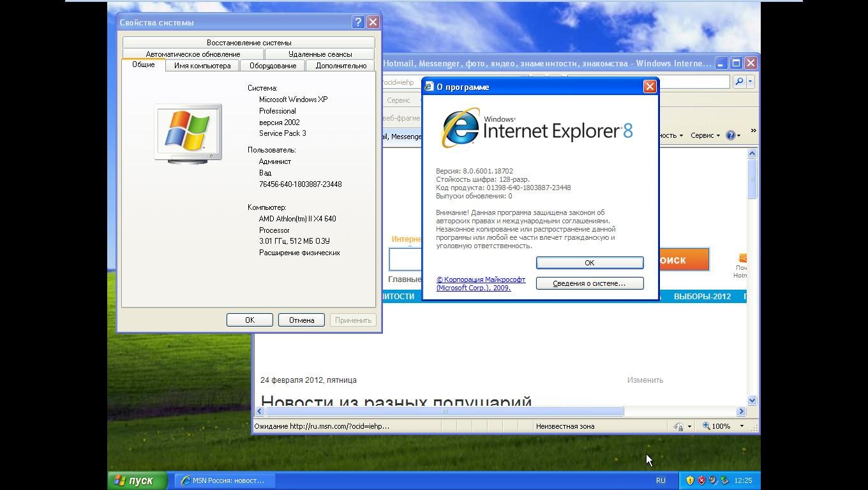Click the help question mark in Свойства системы
The height and width of the screenshot is (490, 868).
(358, 22)
